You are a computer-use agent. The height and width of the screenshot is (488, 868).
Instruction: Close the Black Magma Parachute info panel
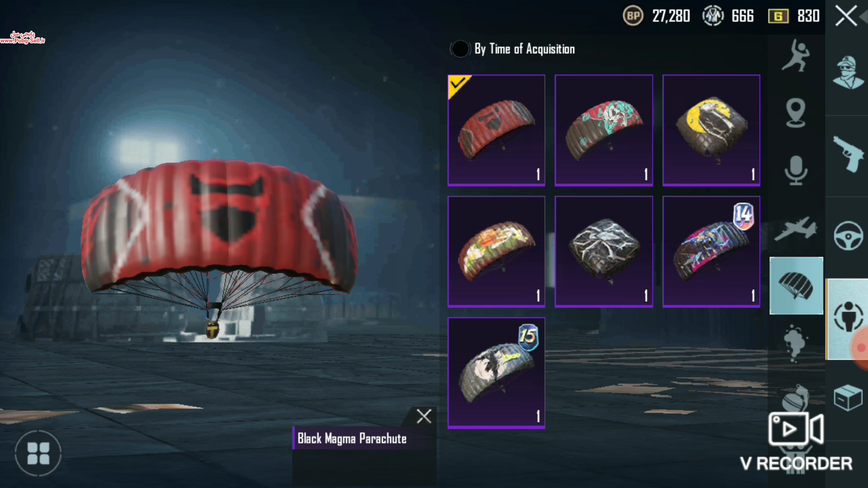pyautogui.click(x=424, y=416)
